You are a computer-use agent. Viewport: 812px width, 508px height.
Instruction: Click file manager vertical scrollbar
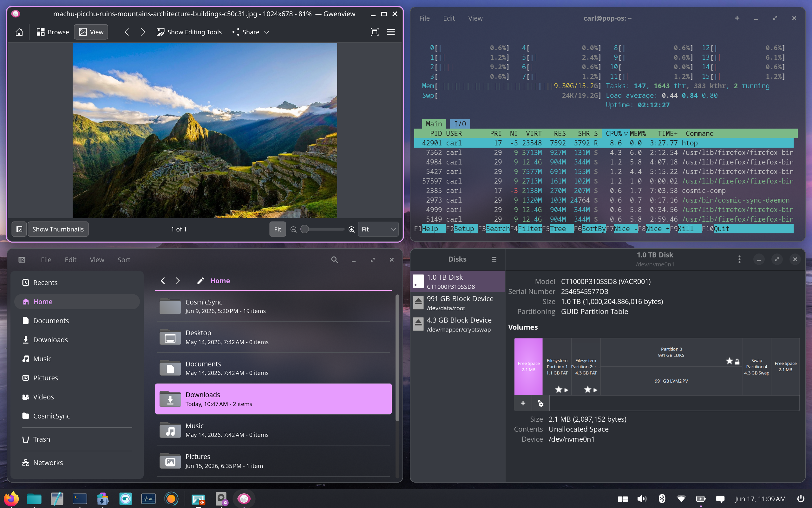click(x=397, y=358)
